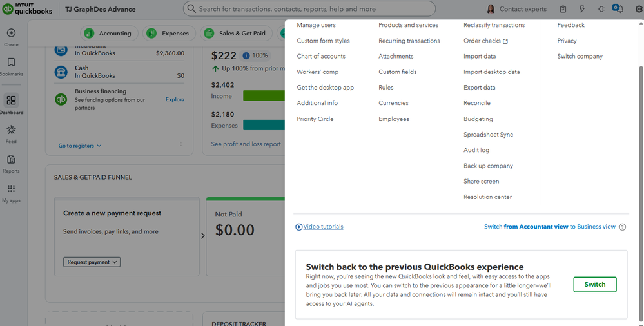
Task: Click the search transactions input field
Action: (x=309, y=8)
